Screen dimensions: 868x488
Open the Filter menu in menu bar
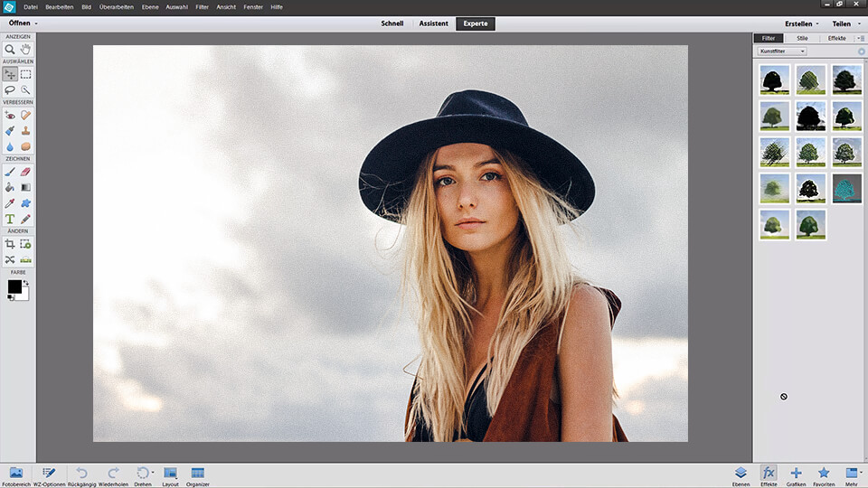[202, 7]
